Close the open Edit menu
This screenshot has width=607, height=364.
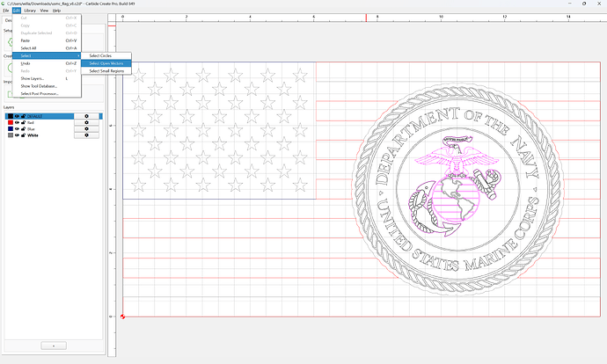tap(16, 11)
